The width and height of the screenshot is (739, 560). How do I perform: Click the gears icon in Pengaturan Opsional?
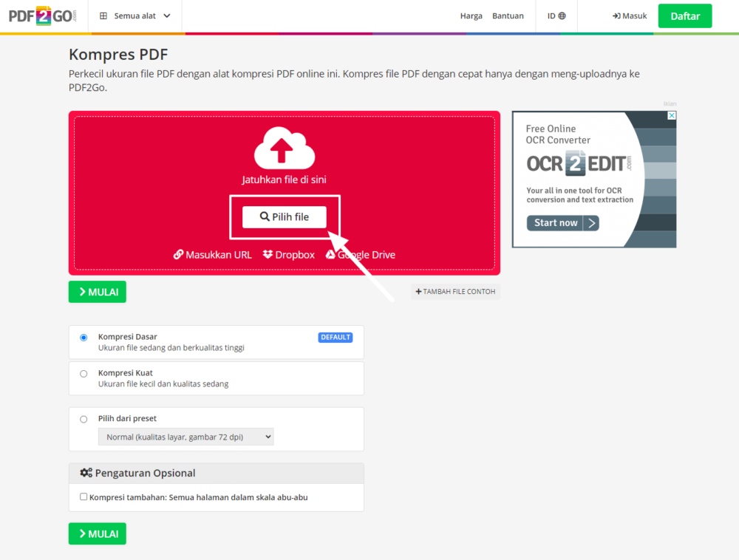click(86, 473)
